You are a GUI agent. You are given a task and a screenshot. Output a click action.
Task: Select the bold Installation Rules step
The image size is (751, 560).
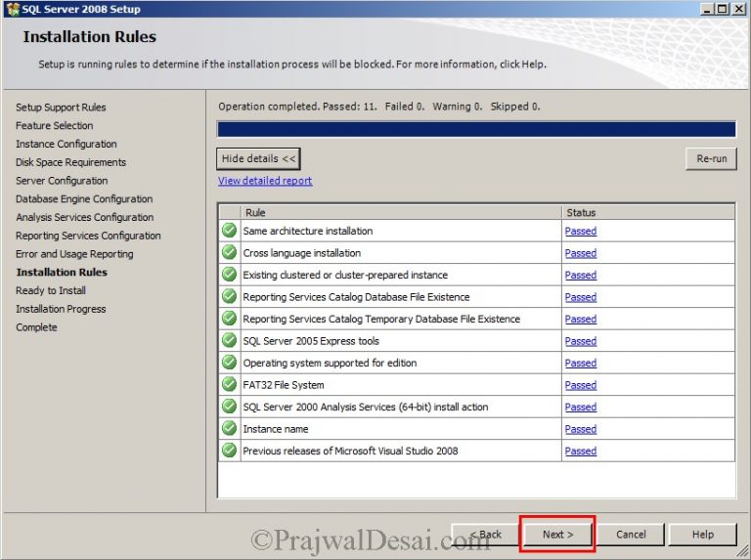coord(62,273)
